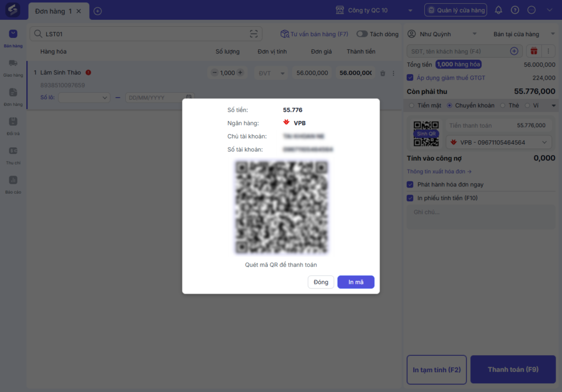Open the help question mark icon
Image resolution: width=562 pixels, height=392 pixels.
point(515,10)
